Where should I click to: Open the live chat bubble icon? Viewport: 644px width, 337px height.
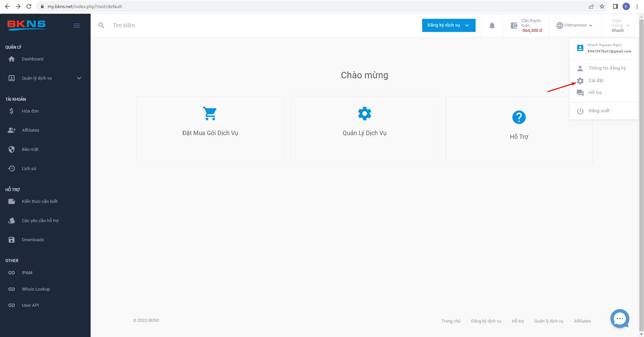[620, 318]
